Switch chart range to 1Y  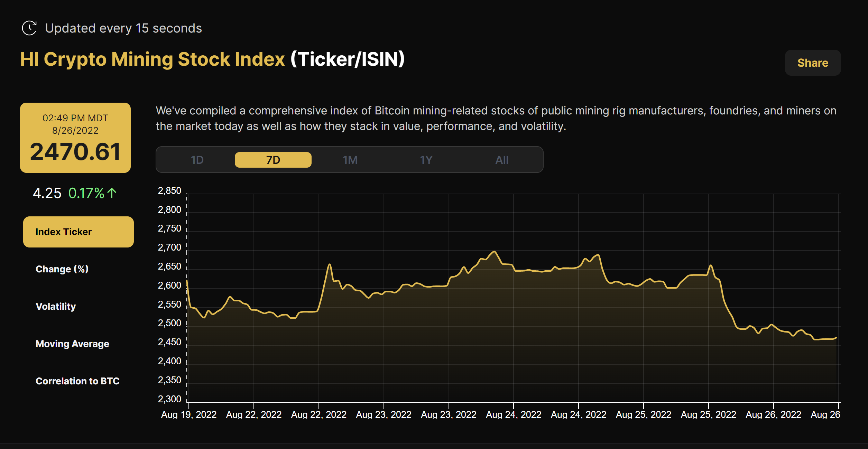click(426, 160)
